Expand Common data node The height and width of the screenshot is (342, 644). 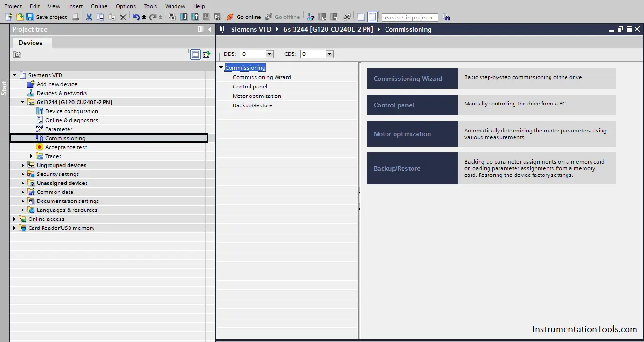pos(23,192)
